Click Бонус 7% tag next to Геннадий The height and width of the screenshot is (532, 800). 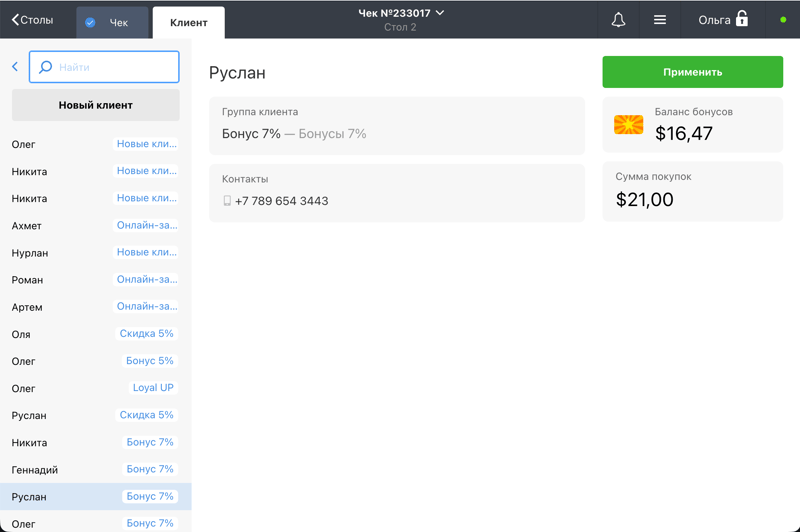coord(150,469)
